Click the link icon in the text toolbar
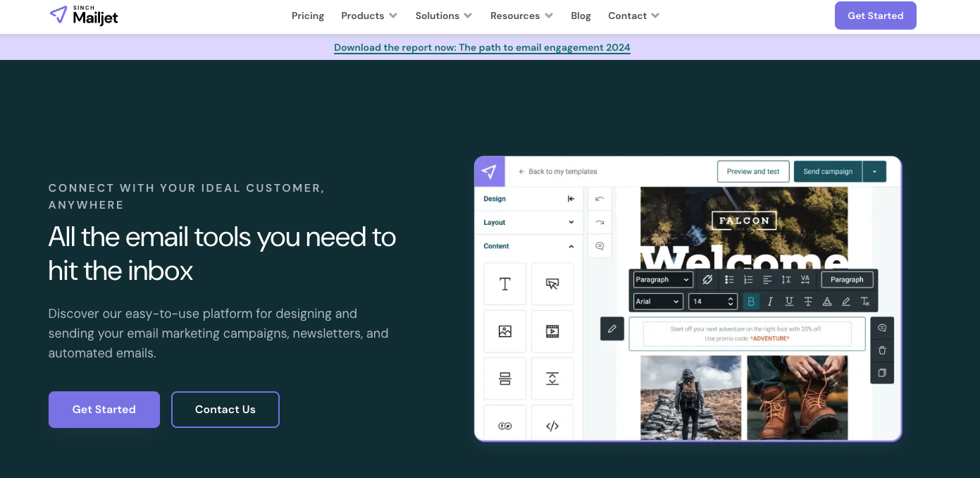Image resolution: width=980 pixels, height=478 pixels. point(708,280)
